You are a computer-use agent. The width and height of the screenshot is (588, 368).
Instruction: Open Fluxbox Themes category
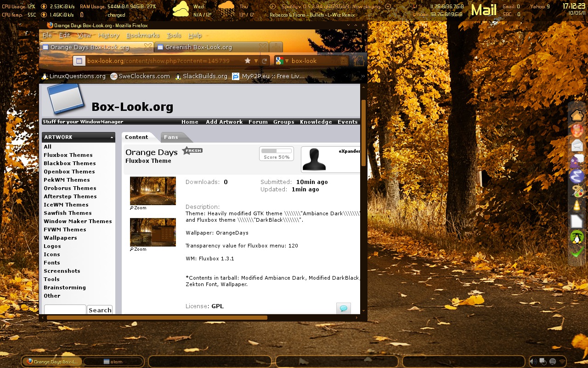pyautogui.click(x=68, y=155)
